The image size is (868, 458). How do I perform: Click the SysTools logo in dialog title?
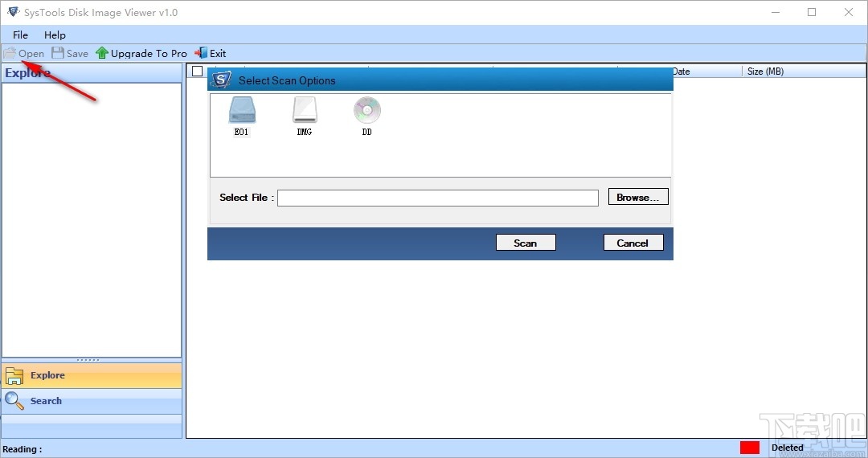[x=222, y=80]
